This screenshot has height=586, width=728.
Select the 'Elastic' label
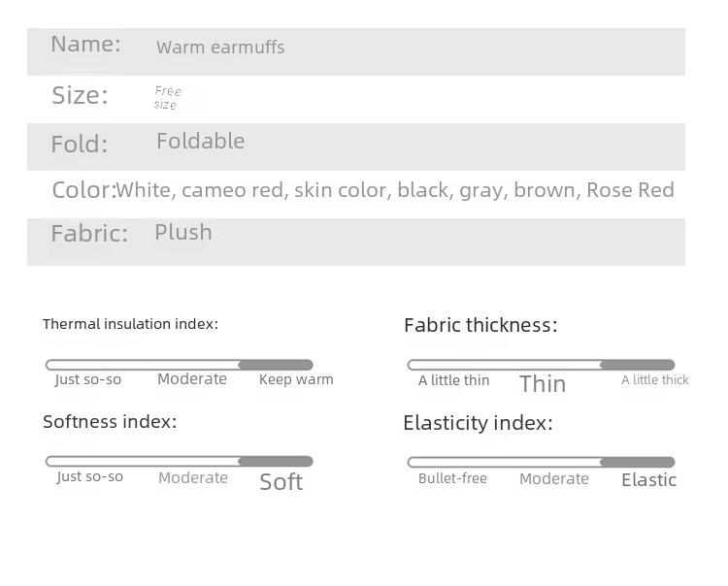(648, 480)
